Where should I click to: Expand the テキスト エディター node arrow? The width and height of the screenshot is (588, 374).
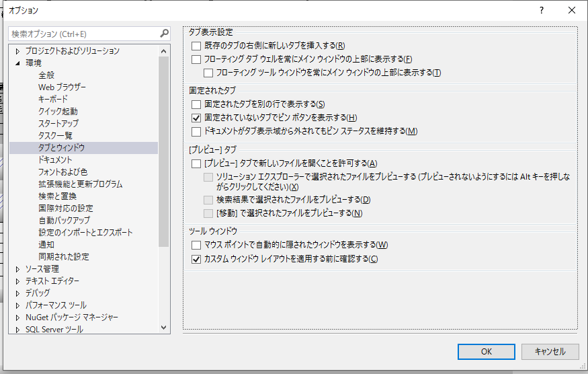coord(18,281)
